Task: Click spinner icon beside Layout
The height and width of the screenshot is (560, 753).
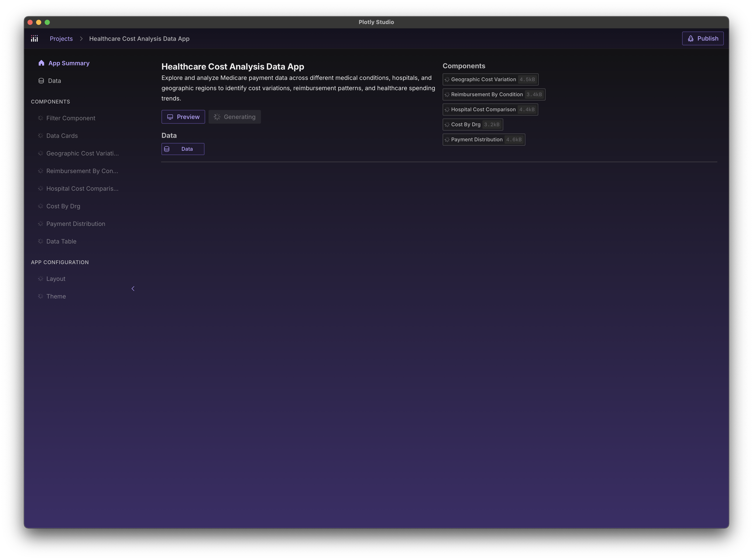Action: pos(40,279)
